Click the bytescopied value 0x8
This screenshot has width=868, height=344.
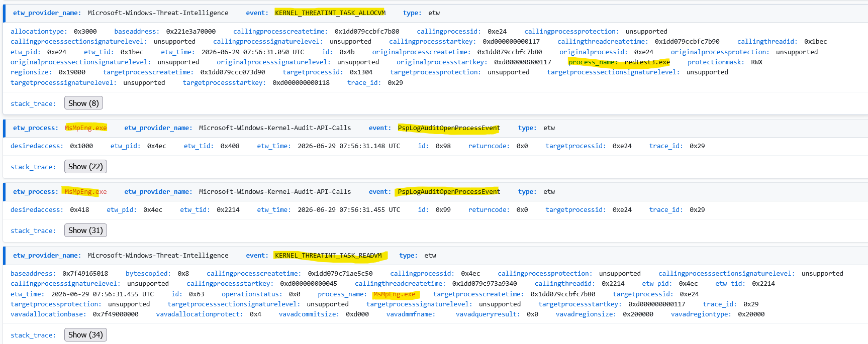[x=183, y=273]
